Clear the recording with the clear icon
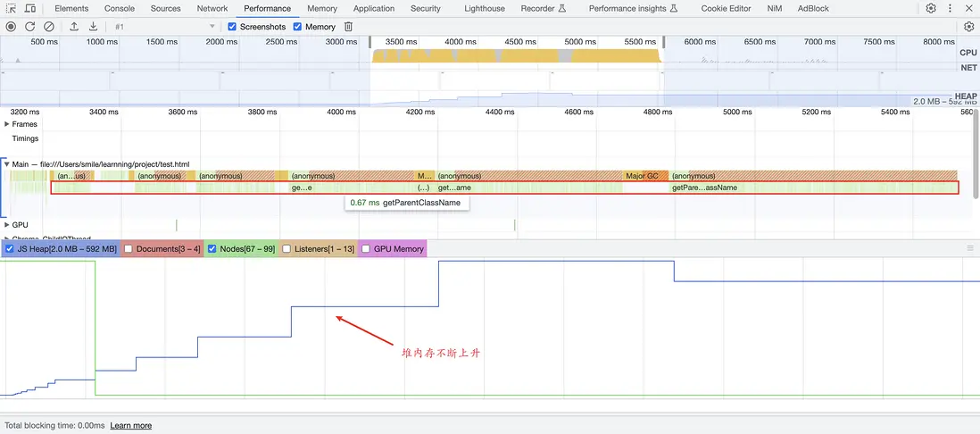The image size is (980, 434). point(48,27)
